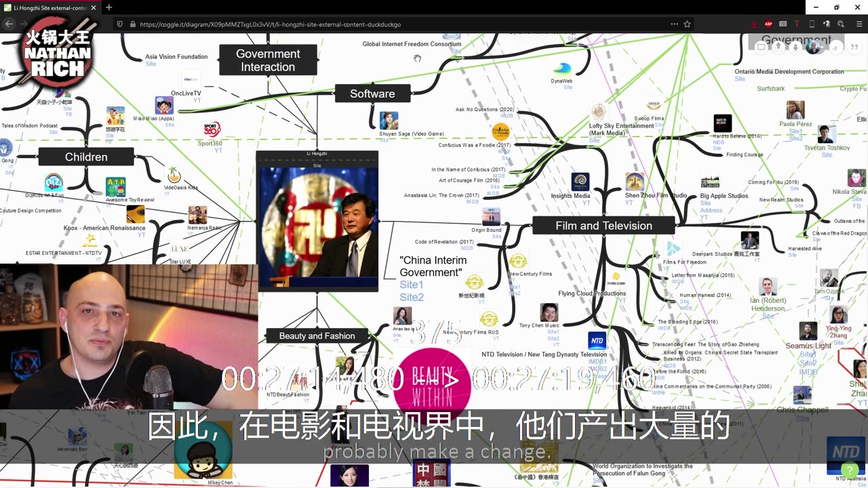Screen dimensions: 868x488
Task: Click the Big Apple Studios logo
Action: point(710,182)
